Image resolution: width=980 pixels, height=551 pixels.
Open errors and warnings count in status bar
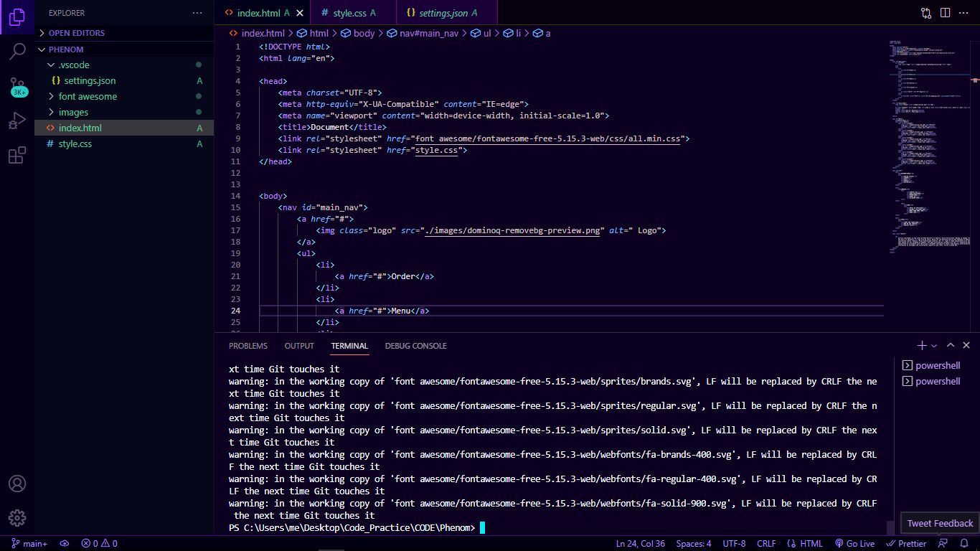tap(99, 544)
